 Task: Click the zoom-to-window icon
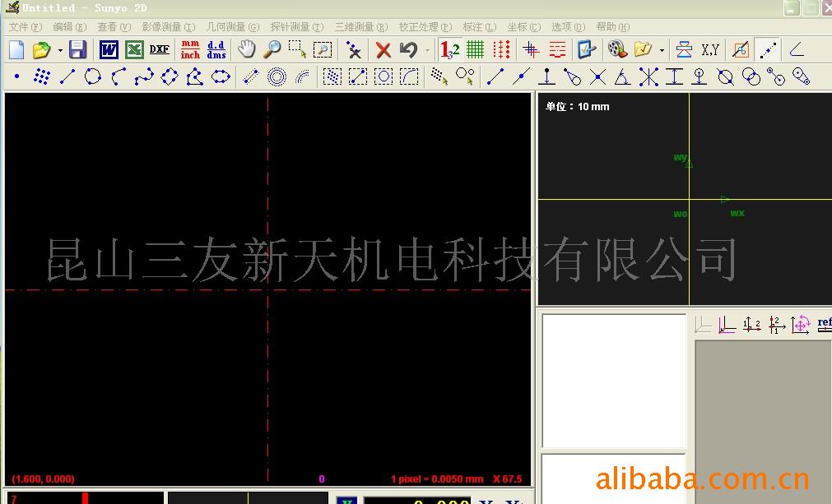(323, 50)
